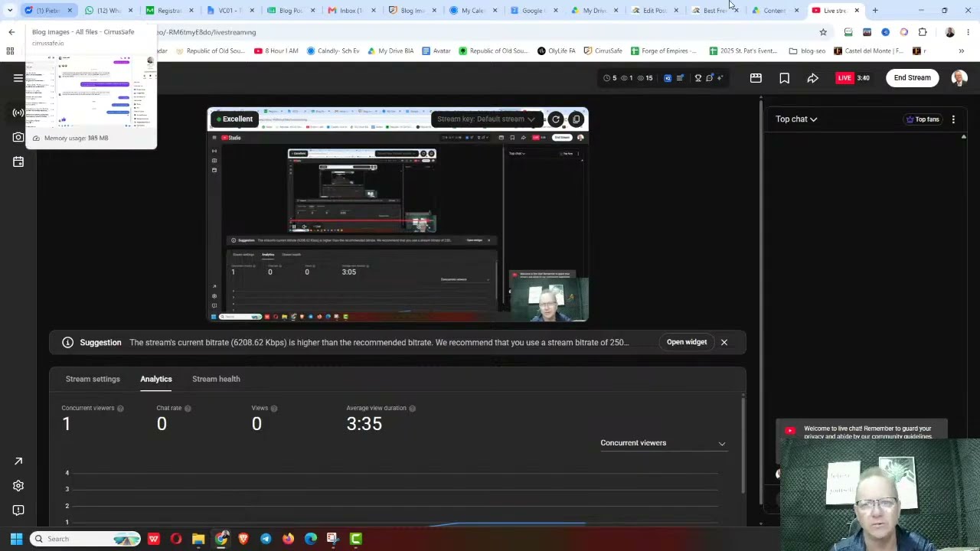
Task: Reset the stream key with the refresh icon
Action: (x=556, y=119)
